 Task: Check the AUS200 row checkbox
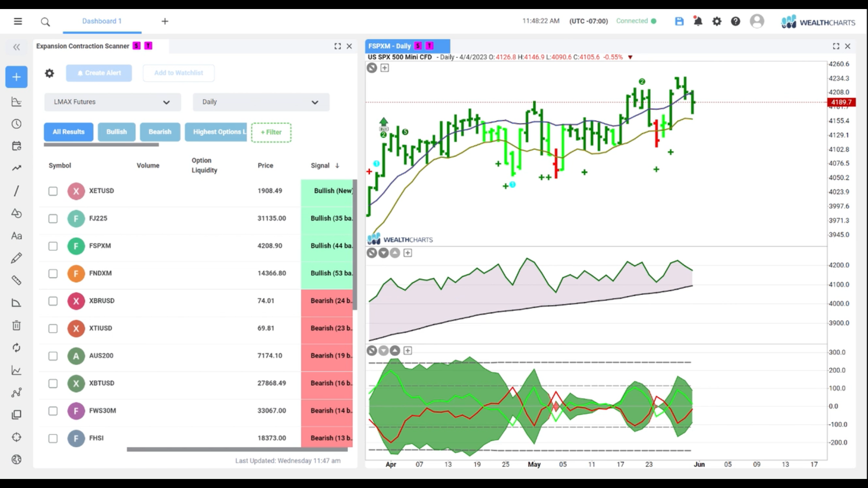(x=53, y=356)
